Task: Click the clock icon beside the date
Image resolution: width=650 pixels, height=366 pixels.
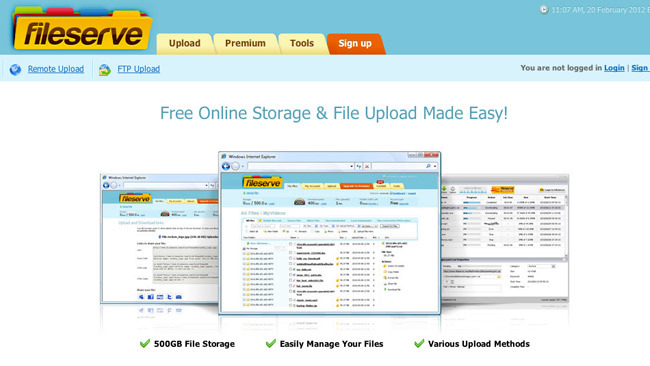Action: click(x=543, y=10)
